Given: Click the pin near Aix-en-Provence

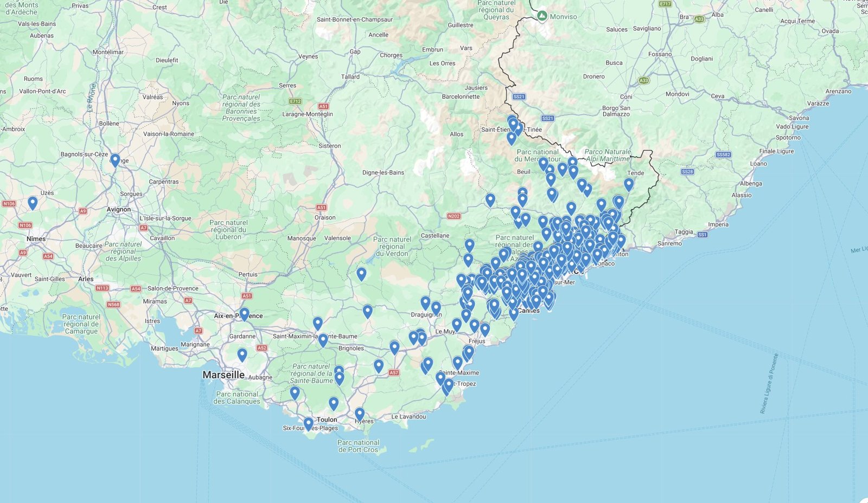Looking at the screenshot, I should point(244,313).
